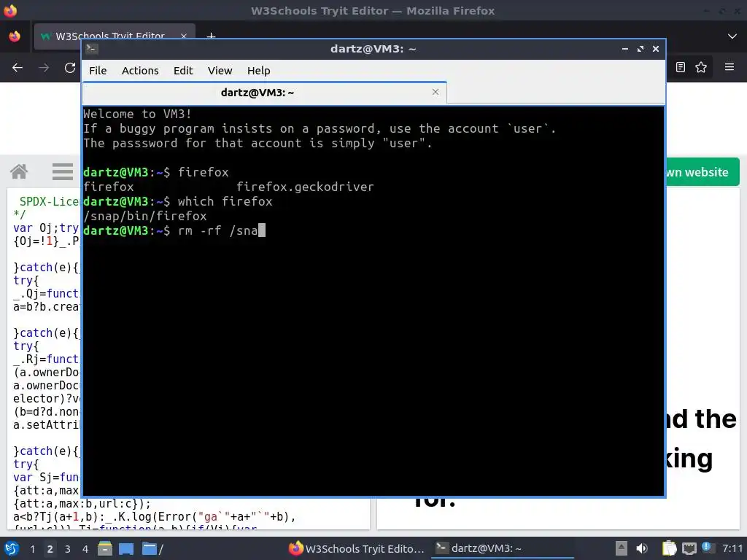Close the terminal window
The image size is (747, 560).
pyautogui.click(x=656, y=49)
